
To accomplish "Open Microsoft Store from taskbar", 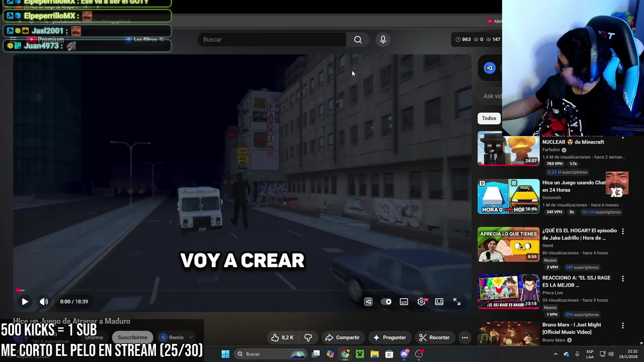I will 389,354.
